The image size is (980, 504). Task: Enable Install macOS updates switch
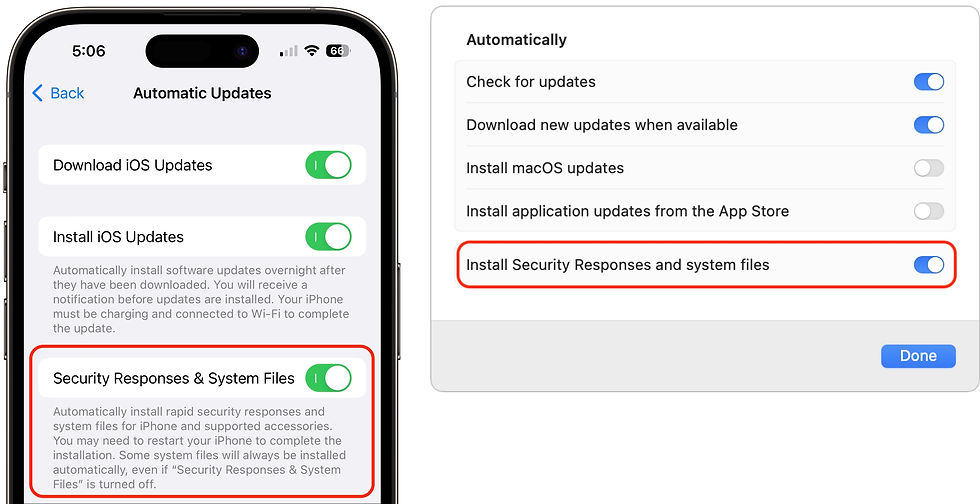point(929,168)
